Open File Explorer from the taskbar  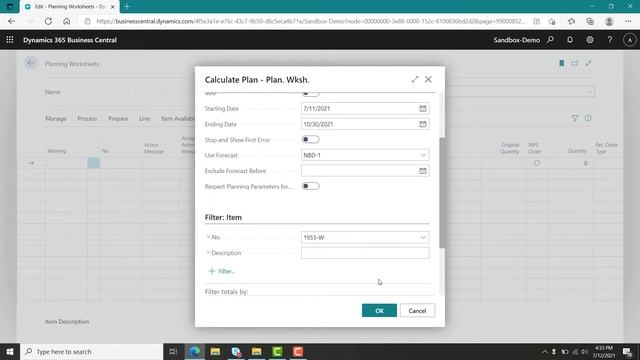(x=215, y=351)
